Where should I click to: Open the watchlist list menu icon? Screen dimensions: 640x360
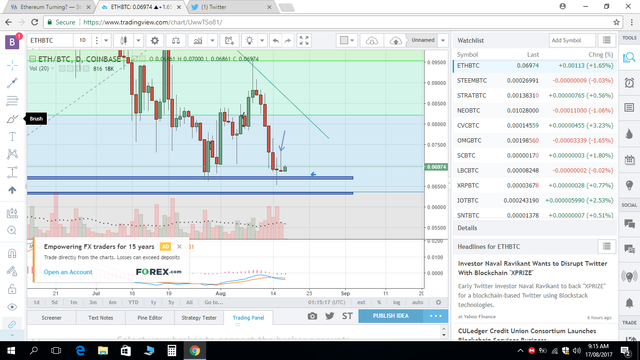pyautogui.click(x=607, y=40)
